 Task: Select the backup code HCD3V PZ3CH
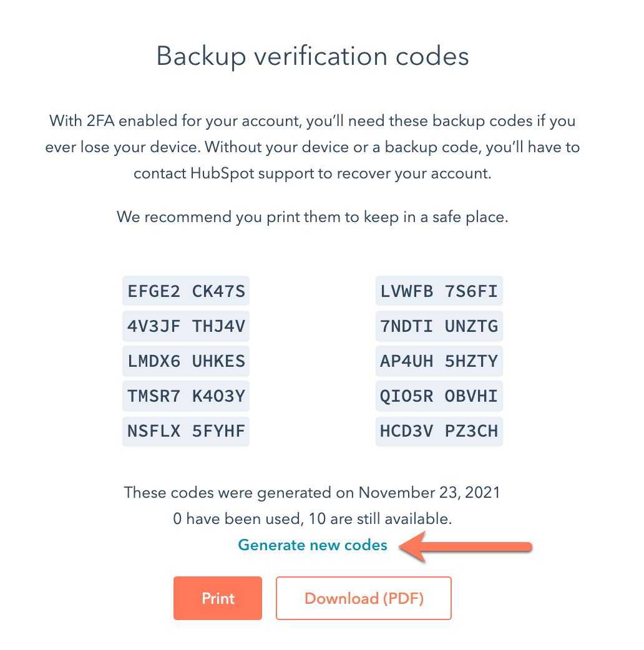439,431
